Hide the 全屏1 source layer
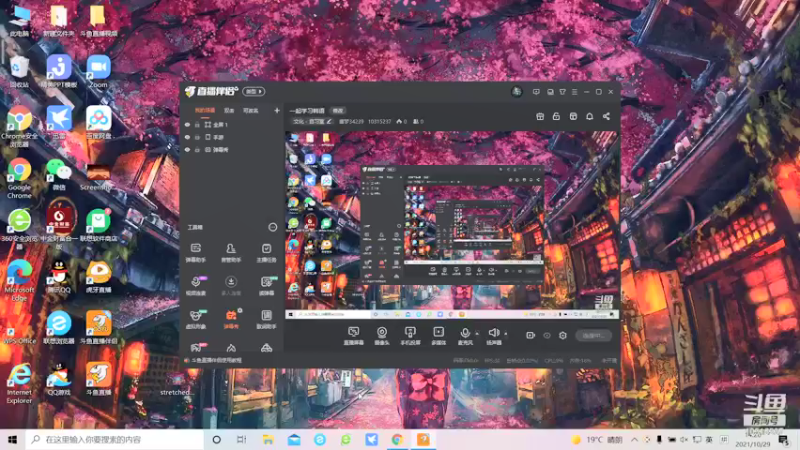 [x=187, y=124]
